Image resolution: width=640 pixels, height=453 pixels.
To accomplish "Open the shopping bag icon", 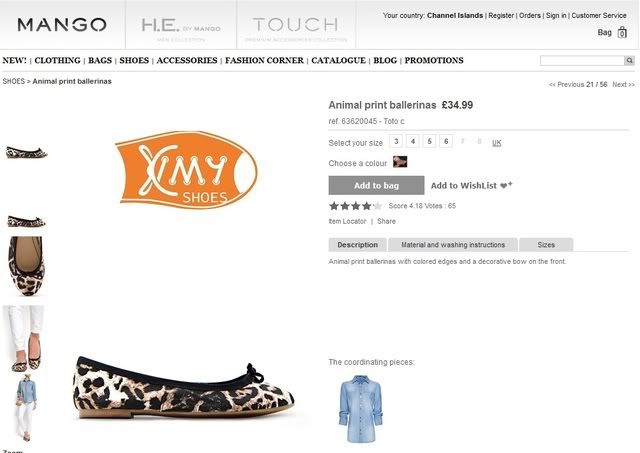I will (622, 32).
